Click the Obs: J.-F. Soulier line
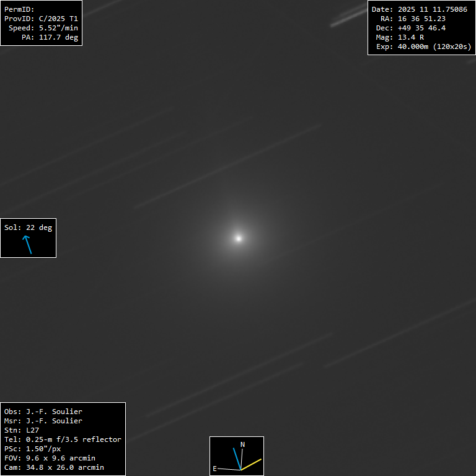This screenshot has height=476, width=476. click(43, 412)
